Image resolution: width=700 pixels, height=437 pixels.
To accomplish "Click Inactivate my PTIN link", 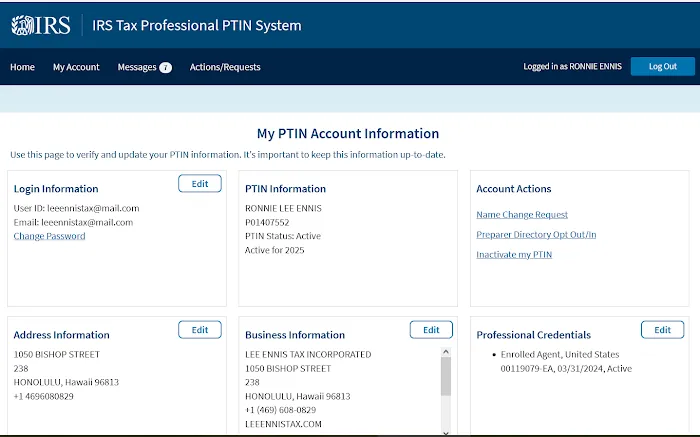I will [514, 254].
